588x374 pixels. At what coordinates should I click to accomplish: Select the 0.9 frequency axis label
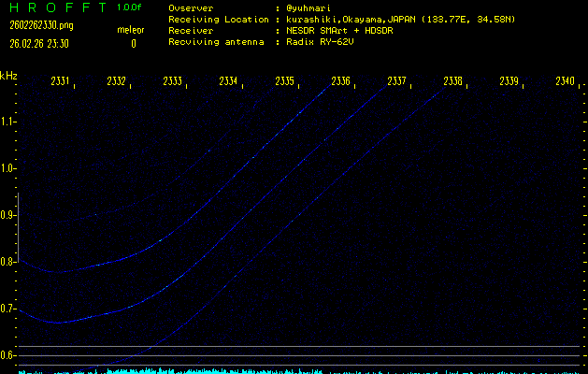[8, 215]
